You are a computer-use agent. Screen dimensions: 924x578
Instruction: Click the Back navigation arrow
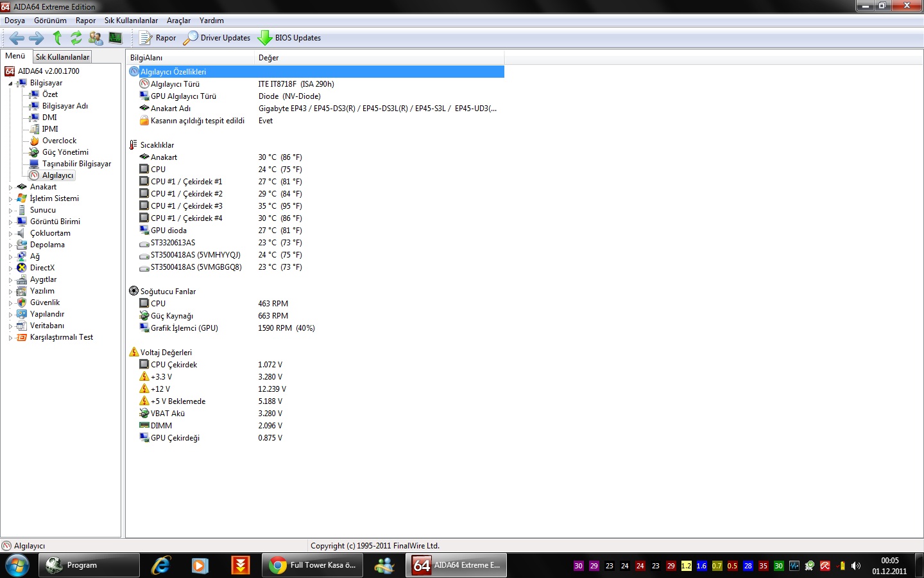(x=17, y=38)
